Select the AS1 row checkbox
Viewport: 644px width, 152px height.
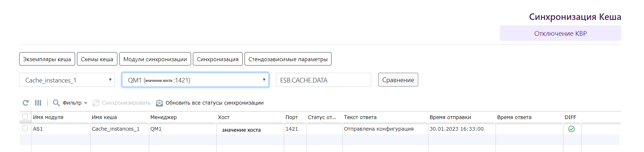pyautogui.click(x=25, y=128)
